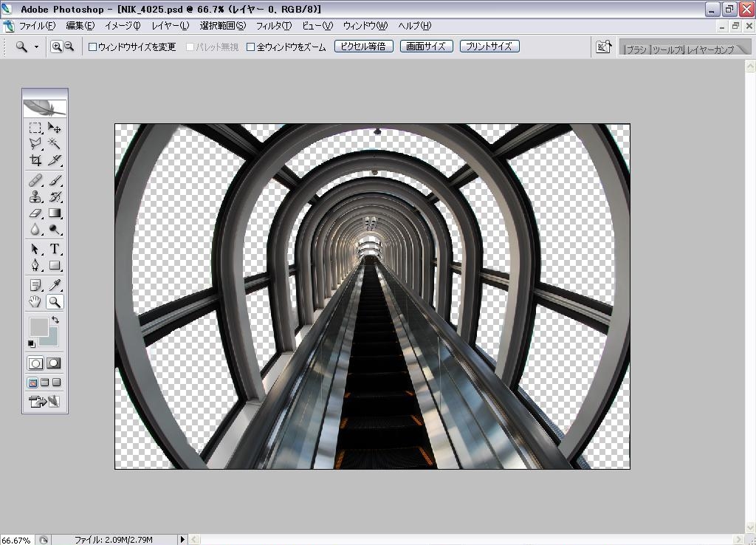Select the Magic Wand tool
The width and height of the screenshot is (756, 545).
pyautogui.click(x=55, y=144)
